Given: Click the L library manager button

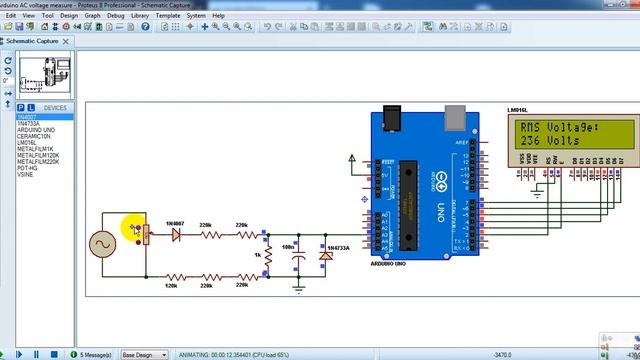Looking at the screenshot, I should [31, 108].
